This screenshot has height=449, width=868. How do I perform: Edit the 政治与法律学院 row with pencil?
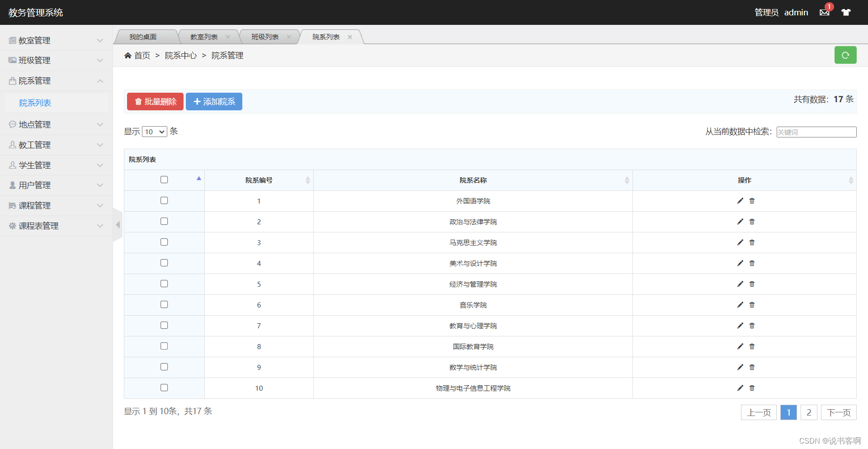click(x=740, y=222)
